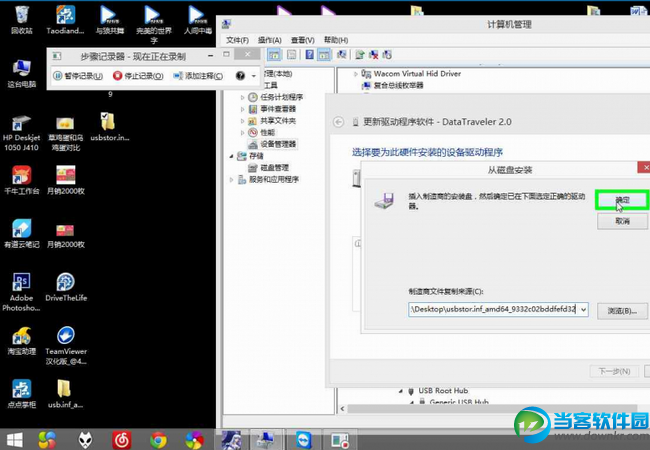Click the 浏览(B)... button
650x450 pixels.
coord(622,310)
